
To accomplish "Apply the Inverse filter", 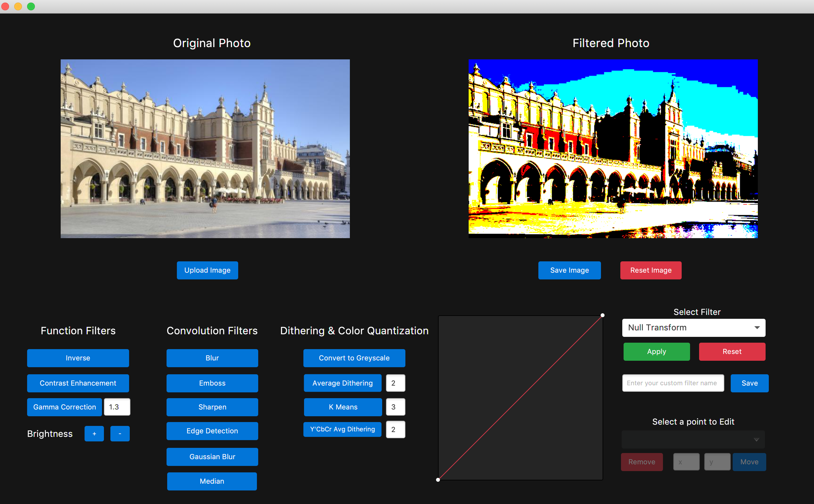I will (x=78, y=358).
